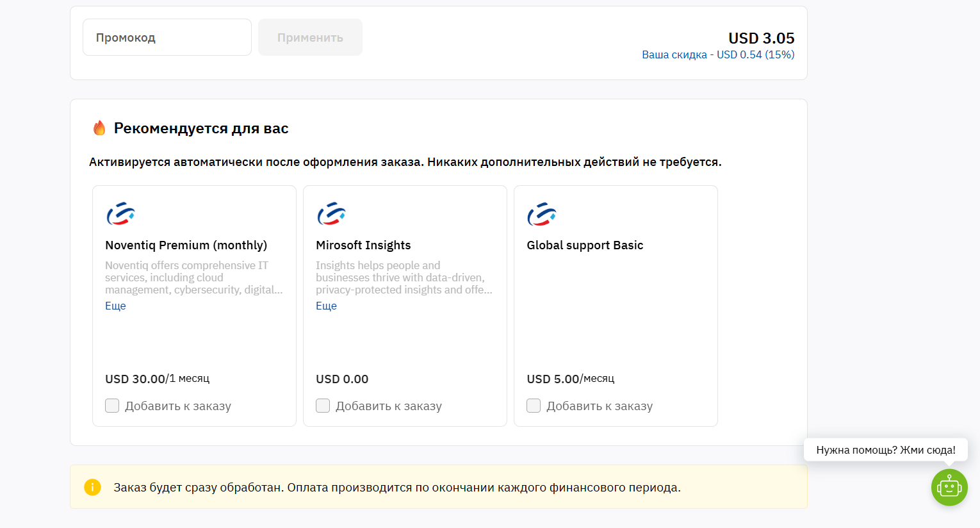
Task: Select the 'Mirosoft Insights' title
Action: pyautogui.click(x=363, y=245)
